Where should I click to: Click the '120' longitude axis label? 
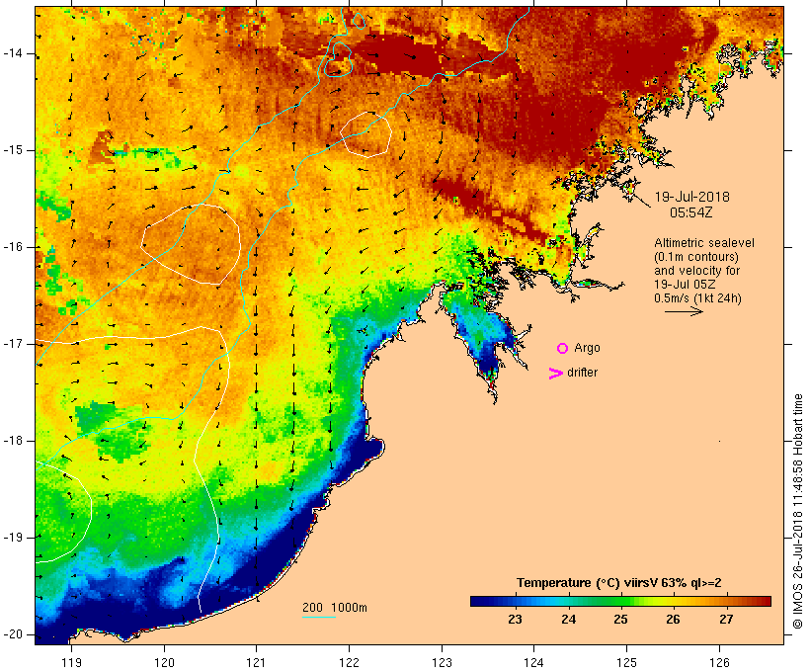click(x=164, y=663)
